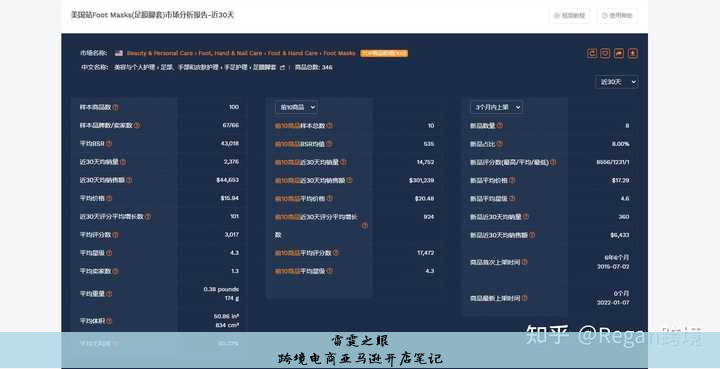Open Beauty & Personal Care breadcrumb link
The width and height of the screenshot is (720, 369).
(x=160, y=53)
